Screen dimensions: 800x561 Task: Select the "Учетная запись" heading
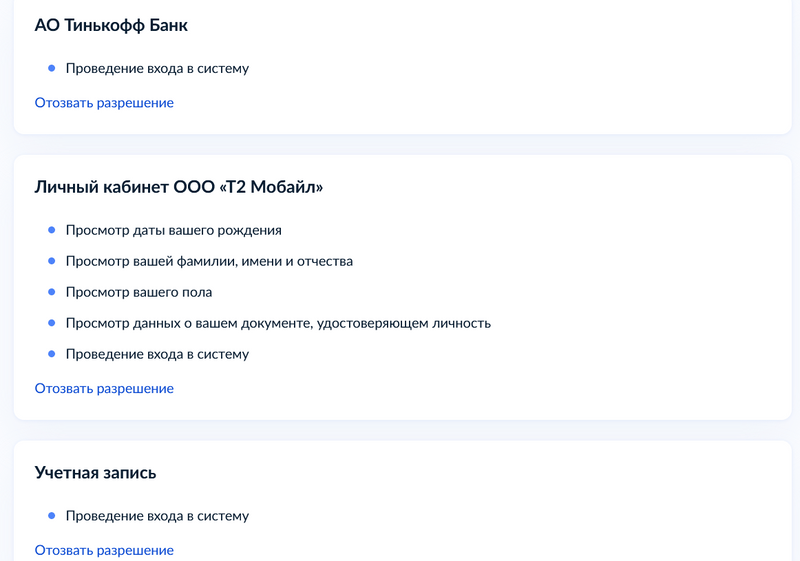[95, 473]
